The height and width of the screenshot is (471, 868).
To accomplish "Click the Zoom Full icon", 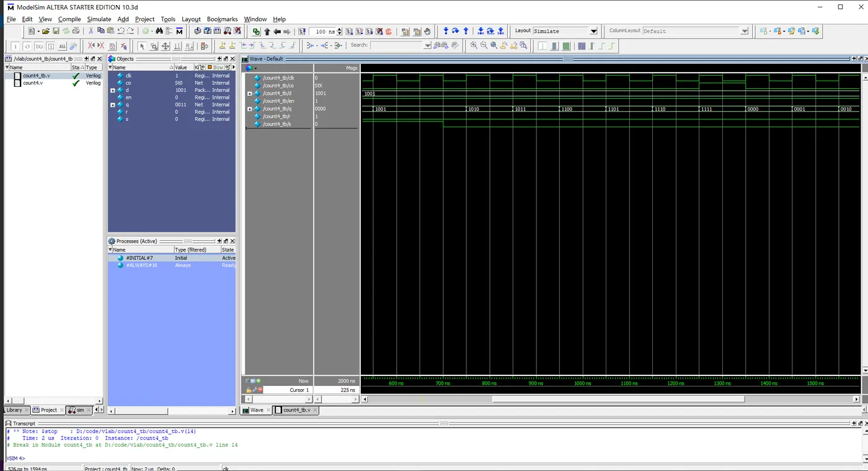I will click(494, 45).
